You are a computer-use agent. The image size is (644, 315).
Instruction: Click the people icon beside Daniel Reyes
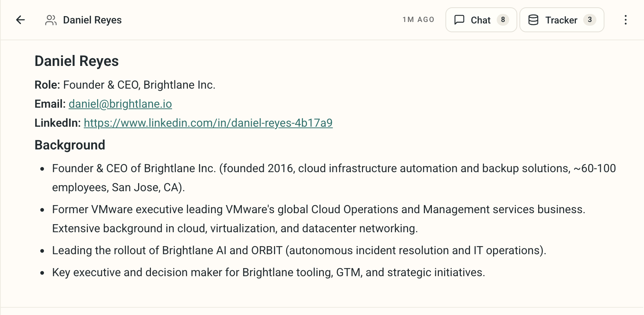(x=51, y=20)
